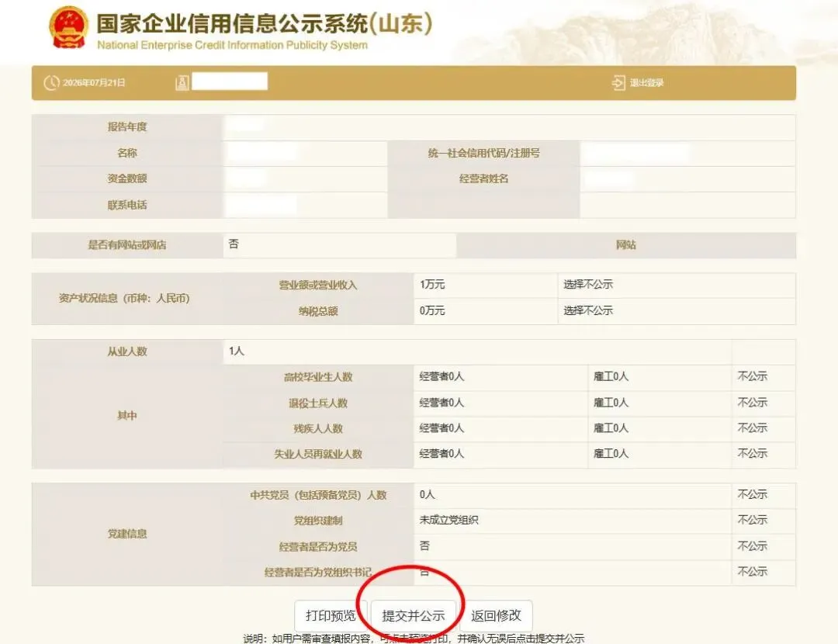Click the 中共党员（包括预备党员）人数 label
Image resolution: width=838 pixels, height=644 pixels.
click(318, 496)
